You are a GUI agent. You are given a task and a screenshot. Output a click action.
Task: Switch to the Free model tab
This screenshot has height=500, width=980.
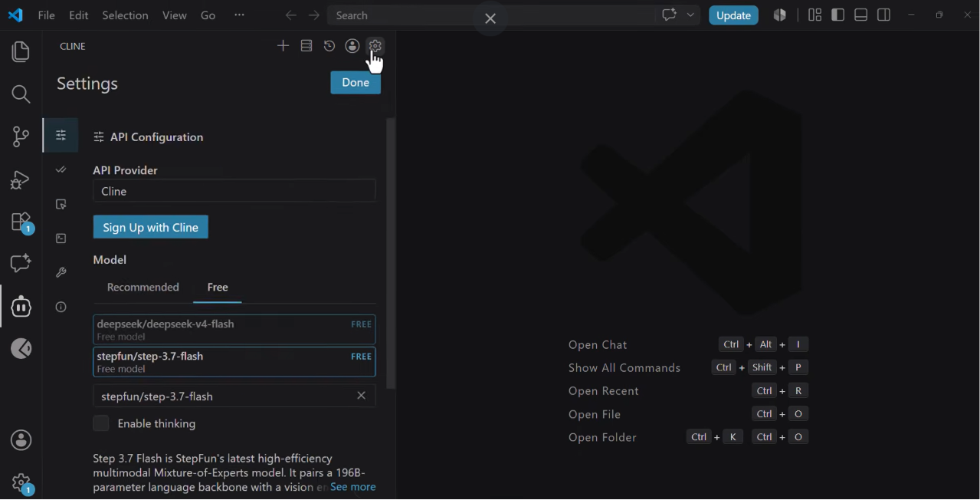pyautogui.click(x=218, y=287)
